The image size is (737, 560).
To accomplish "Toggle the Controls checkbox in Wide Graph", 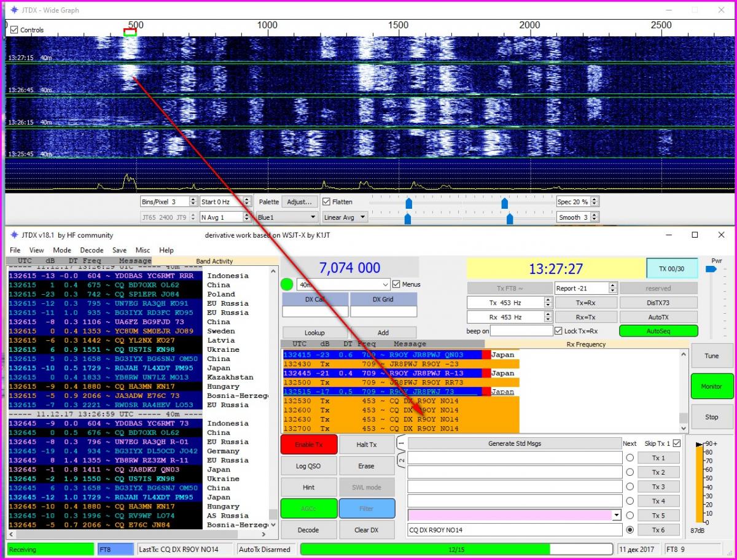I will point(15,29).
